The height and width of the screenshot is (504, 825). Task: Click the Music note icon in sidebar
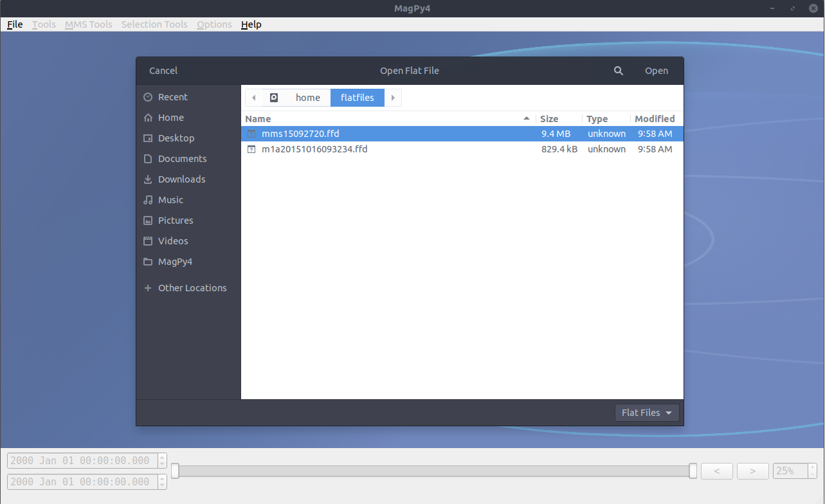148,200
